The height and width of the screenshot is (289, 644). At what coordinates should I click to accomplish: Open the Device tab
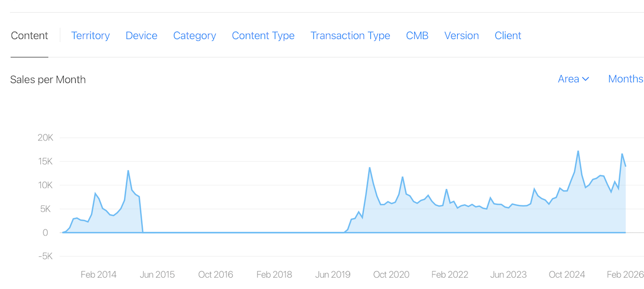coord(141,36)
